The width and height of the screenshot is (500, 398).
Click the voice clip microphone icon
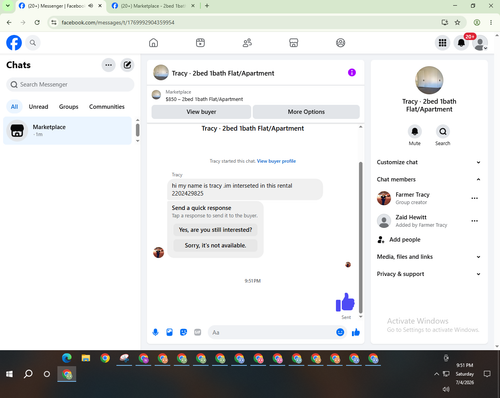pos(155,332)
